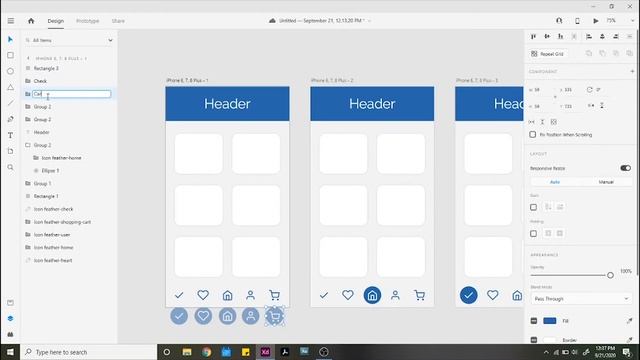Go to the Home screen icon
Viewport: 640px width, 360px height.
pyautogui.click(x=31, y=20)
